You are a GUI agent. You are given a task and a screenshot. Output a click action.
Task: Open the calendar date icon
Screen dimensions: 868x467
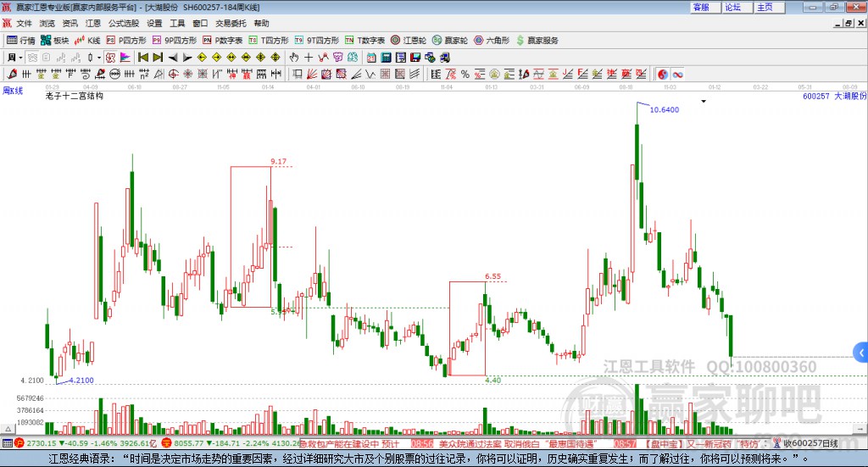point(371,58)
